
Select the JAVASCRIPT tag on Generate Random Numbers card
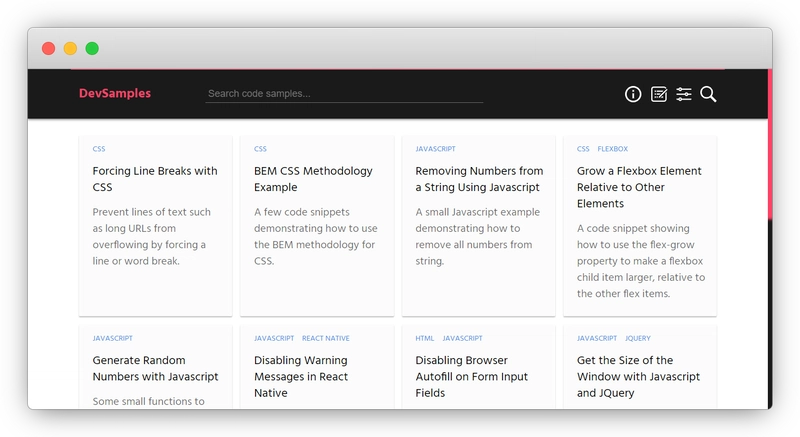point(112,338)
